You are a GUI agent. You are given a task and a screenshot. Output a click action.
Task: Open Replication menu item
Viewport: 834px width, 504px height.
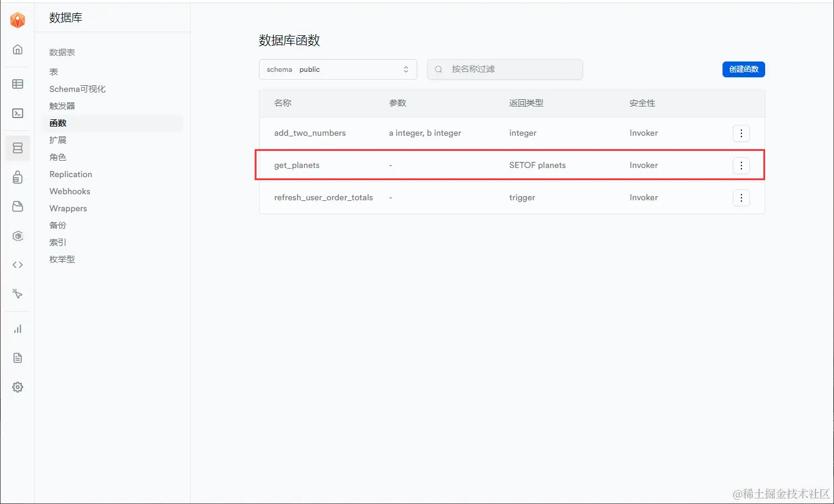pyautogui.click(x=71, y=174)
